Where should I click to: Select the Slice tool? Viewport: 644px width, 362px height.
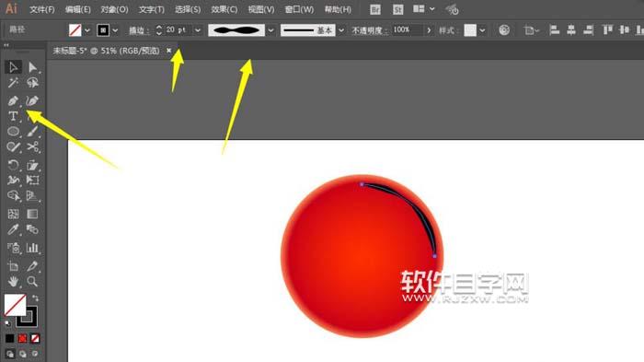point(32,266)
